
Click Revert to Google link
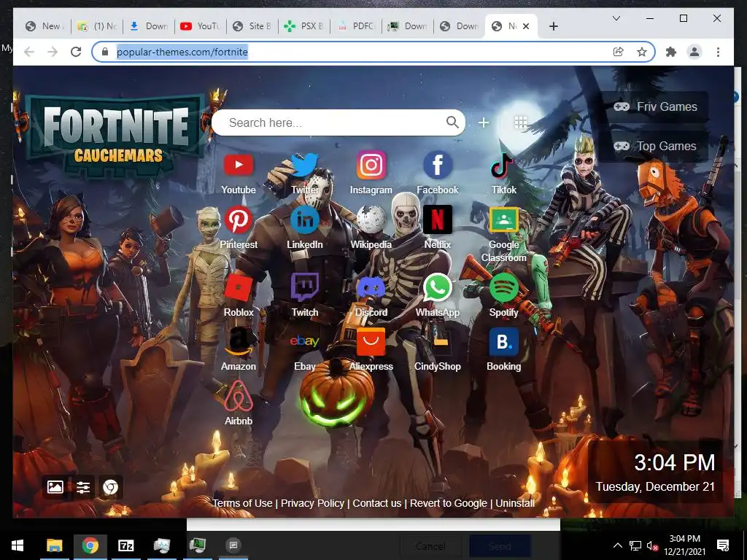(449, 503)
